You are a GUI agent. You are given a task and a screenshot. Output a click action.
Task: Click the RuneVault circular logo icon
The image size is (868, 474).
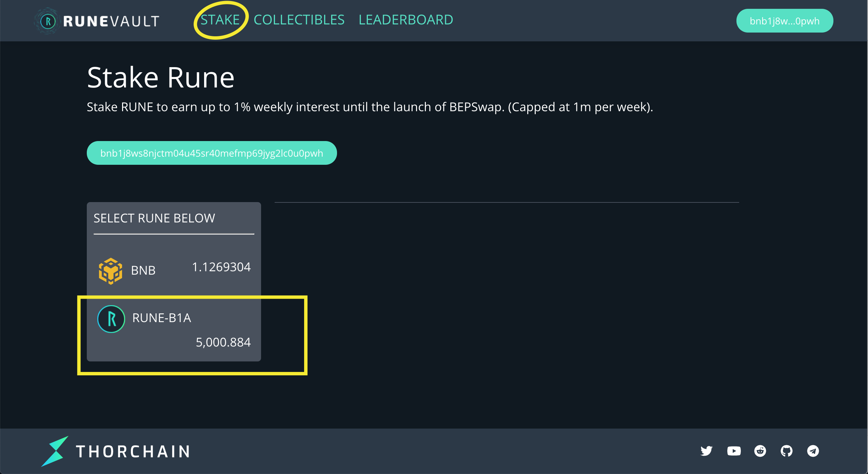(47, 21)
